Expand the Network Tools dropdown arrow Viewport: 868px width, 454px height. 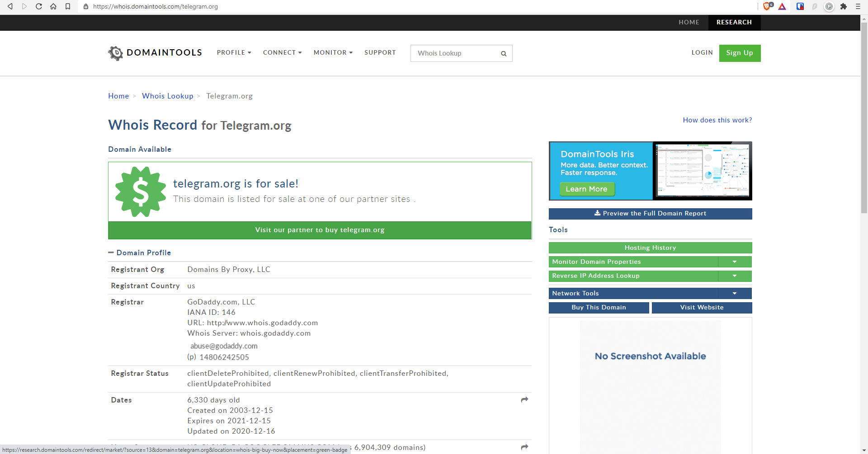735,294
